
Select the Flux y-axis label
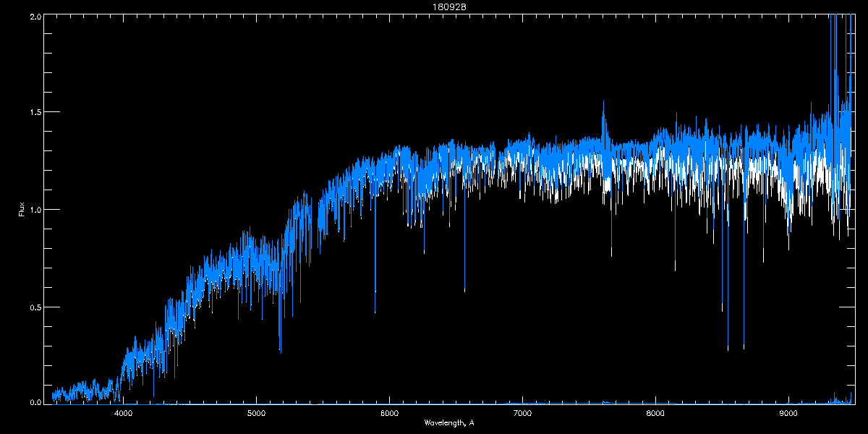[22, 209]
